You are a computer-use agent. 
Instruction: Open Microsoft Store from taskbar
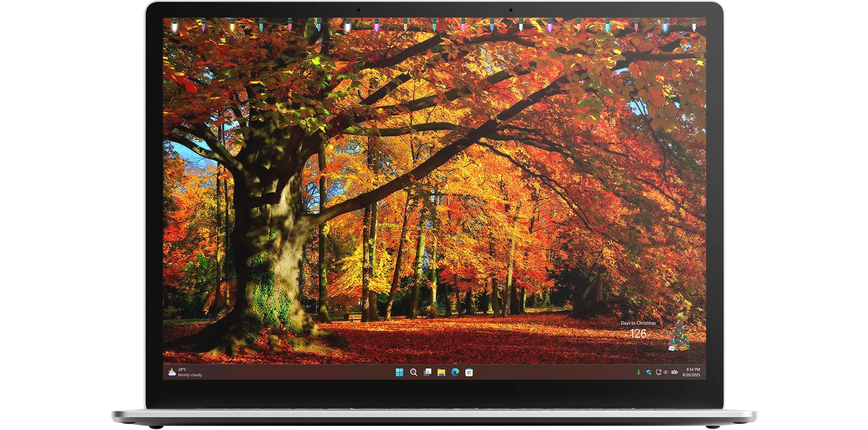(x=469, y=372)
